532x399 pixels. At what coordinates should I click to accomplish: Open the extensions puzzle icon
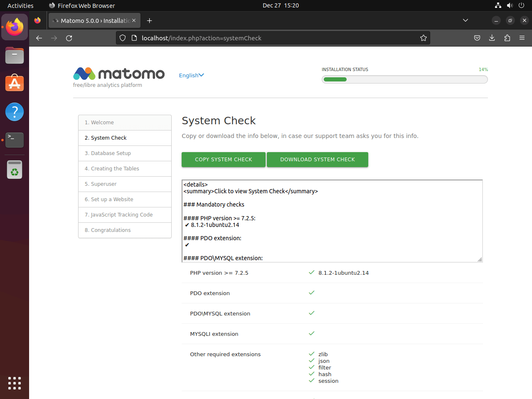(x=507, y=38)
